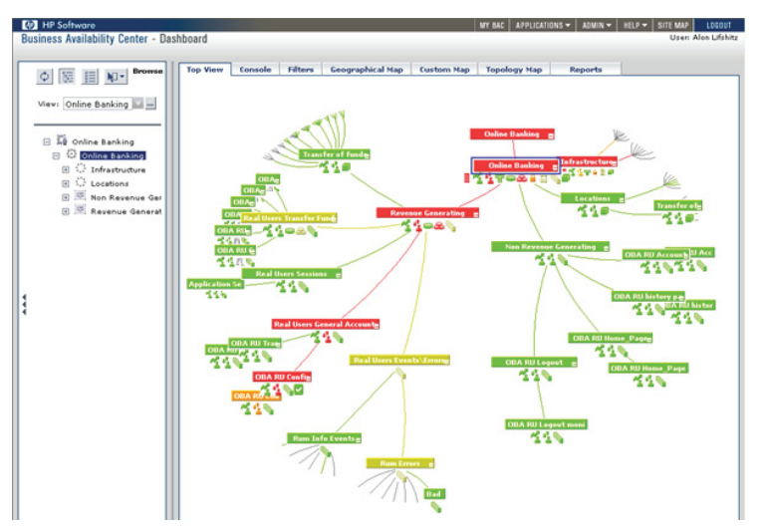Open menu arrow on Revenue Generating node
Image resolution: width=762 pixels, height=532 pixels.
click(x=476, y=214)
